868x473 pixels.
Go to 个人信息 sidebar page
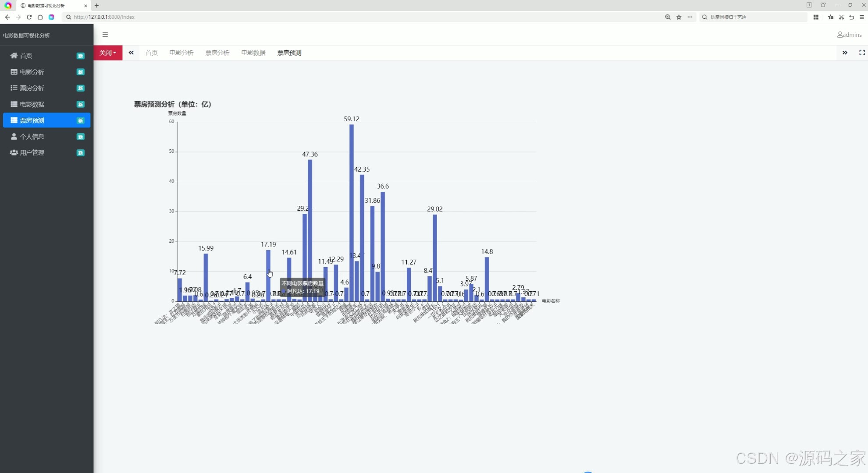coord(32,137)
